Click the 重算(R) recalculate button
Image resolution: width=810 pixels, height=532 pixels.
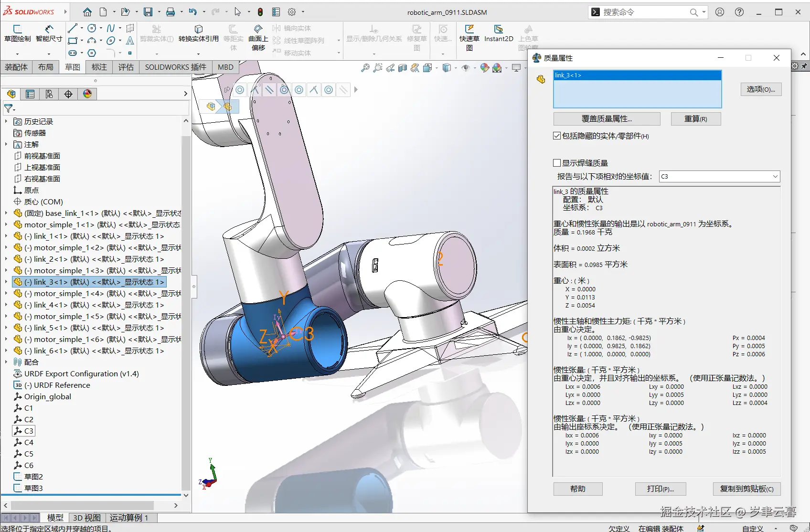tap(696, 119)
